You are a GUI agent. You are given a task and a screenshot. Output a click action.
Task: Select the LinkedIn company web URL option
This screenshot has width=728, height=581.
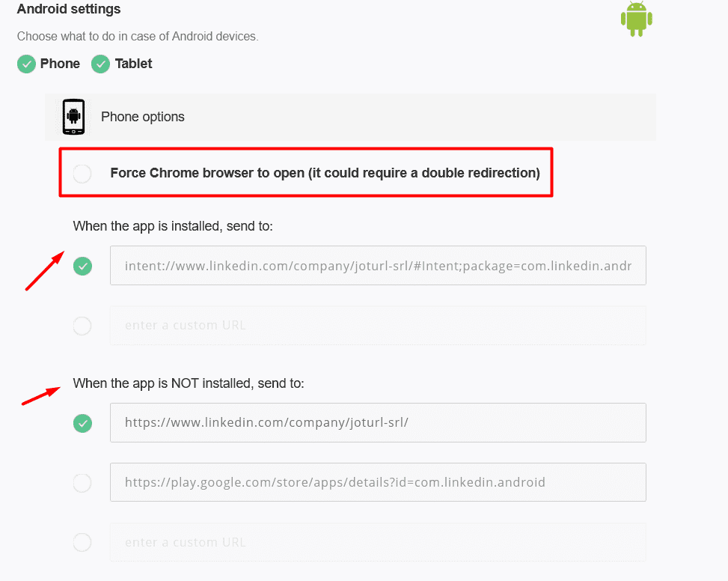tap(82, 423)
